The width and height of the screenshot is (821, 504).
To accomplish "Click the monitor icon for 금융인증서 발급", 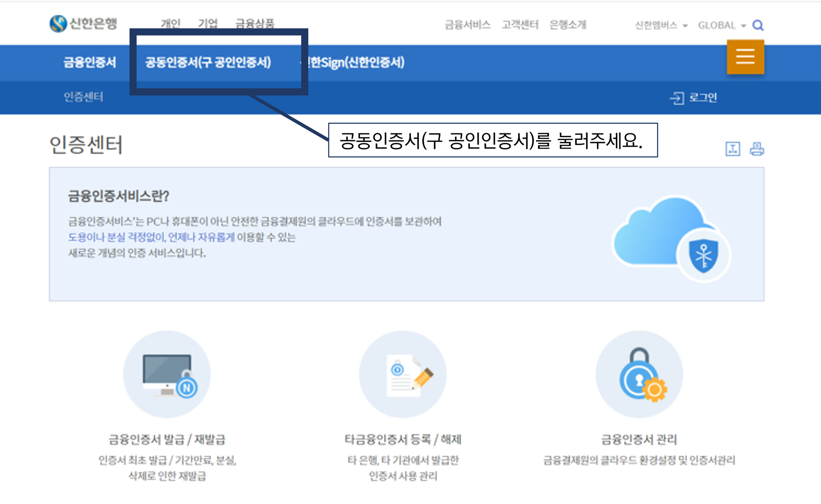I will point(167,374).
